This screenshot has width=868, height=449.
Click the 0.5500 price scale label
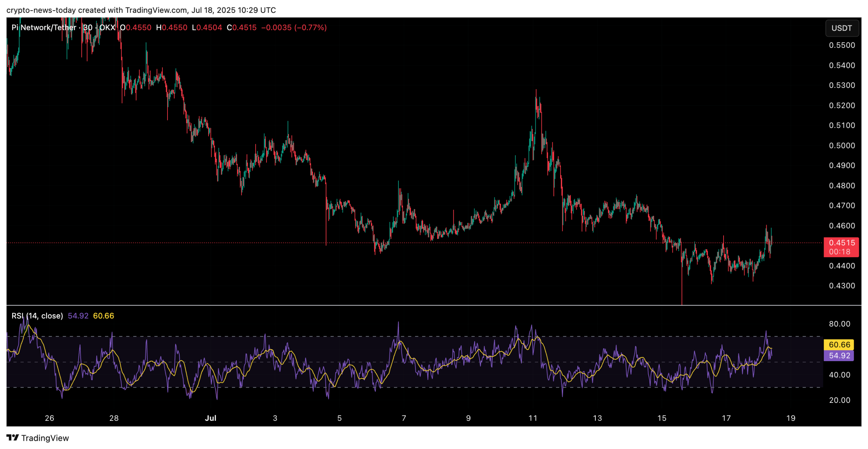[842, 45]
